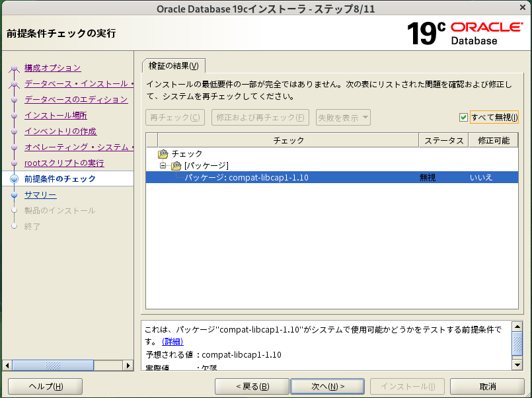Click the 再チェック button
This screenshot has width=532, height=398.
coord(175,118)
